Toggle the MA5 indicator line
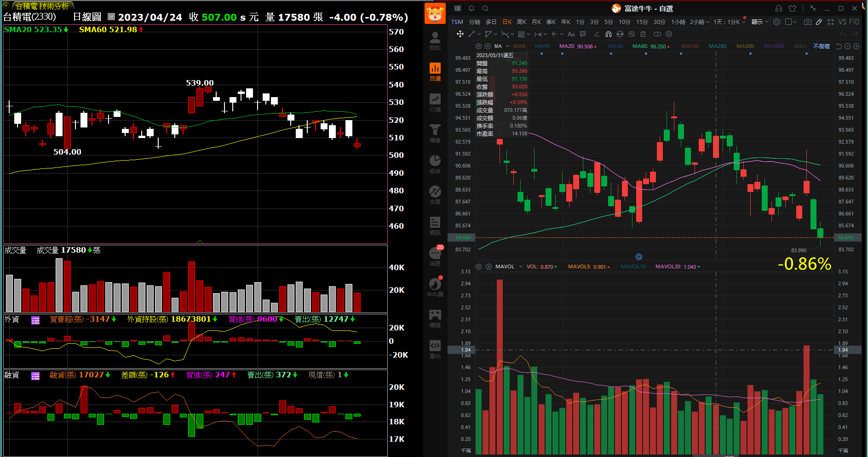Viewport: 868px width, 457px height. 519,46
